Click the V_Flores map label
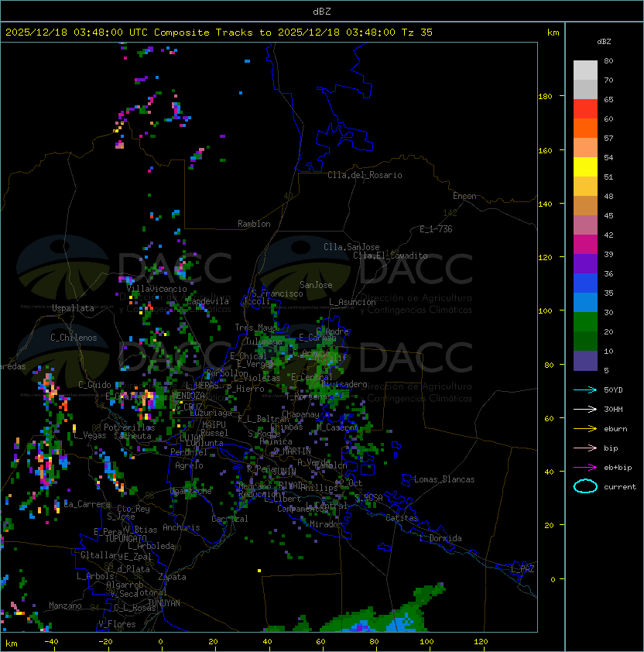This screenshot has height=652, width=644. tap(117, 623)
